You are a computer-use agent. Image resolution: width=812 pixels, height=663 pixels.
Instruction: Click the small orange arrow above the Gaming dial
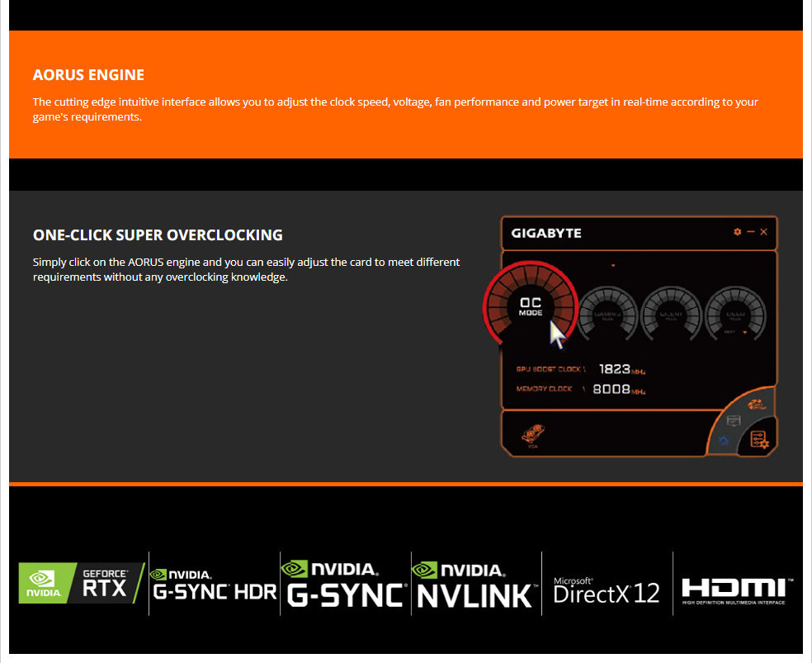[613, 266]
